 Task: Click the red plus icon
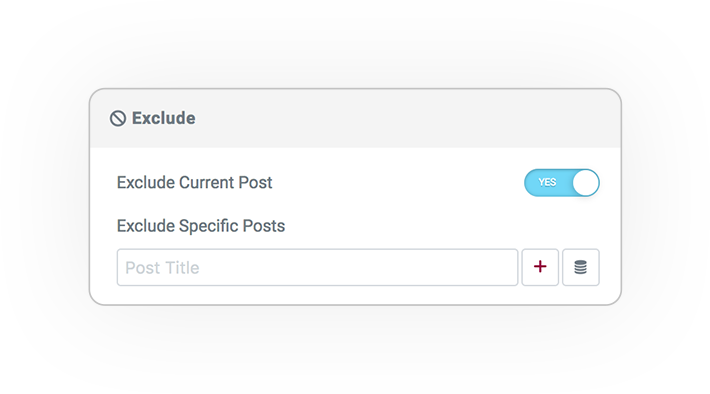pos(540,267)
